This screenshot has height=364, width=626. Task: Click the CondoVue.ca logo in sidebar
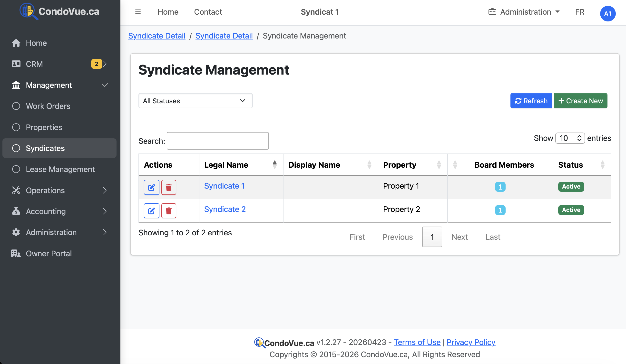click(x=59, y=11)
